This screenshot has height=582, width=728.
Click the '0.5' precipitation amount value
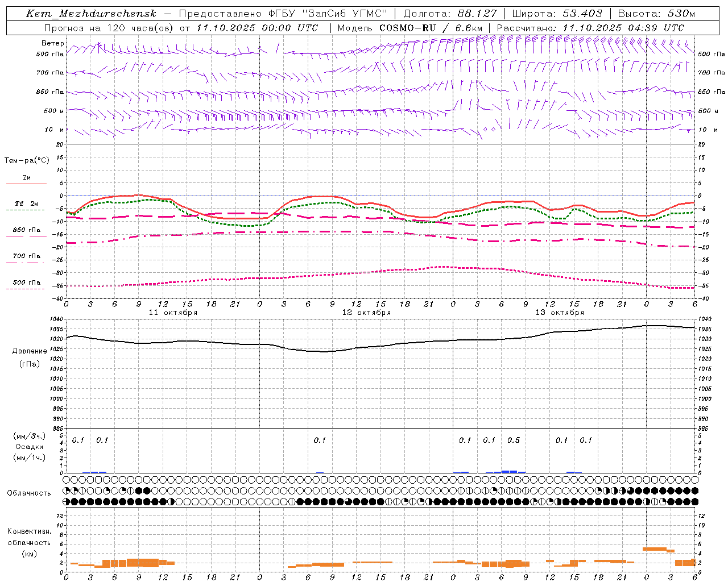pos(514,440)
